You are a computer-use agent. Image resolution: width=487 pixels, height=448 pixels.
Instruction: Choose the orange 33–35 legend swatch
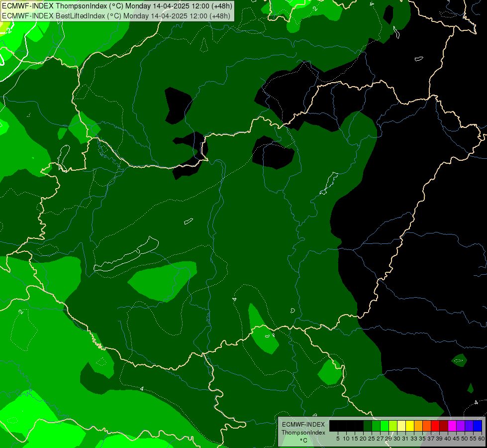tap(418, 426)
